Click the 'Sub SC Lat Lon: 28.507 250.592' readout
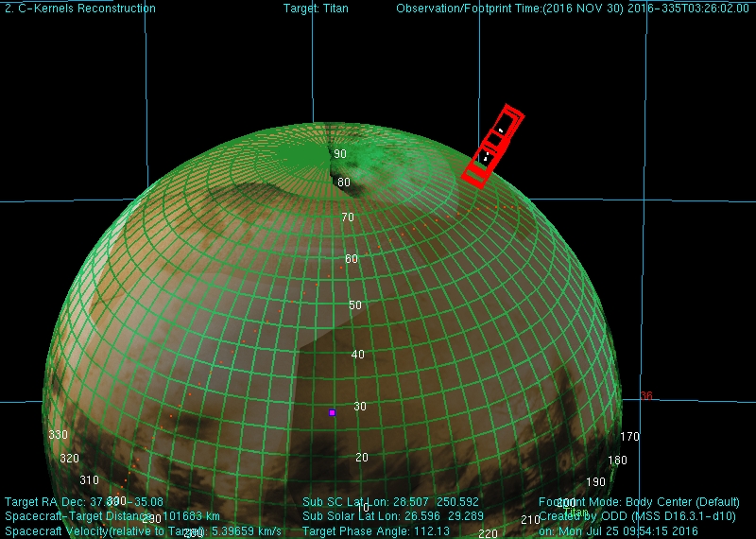The image size is (756, 539). [x=390, y=502]
